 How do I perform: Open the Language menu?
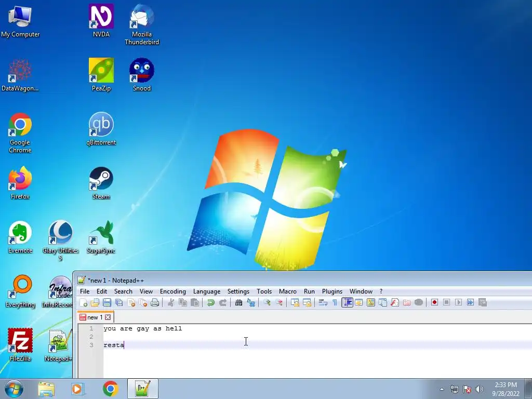pos(207,291)
